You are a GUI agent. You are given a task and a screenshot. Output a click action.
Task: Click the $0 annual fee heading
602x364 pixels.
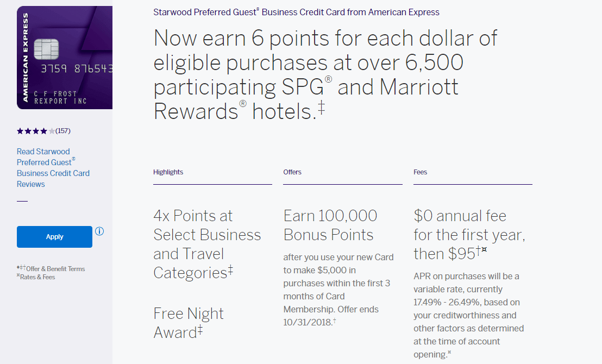coord(469,235)
